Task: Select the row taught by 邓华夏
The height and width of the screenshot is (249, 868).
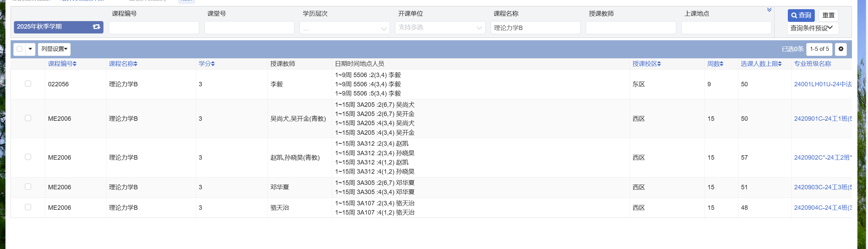Action: click(x=28, y=187)
